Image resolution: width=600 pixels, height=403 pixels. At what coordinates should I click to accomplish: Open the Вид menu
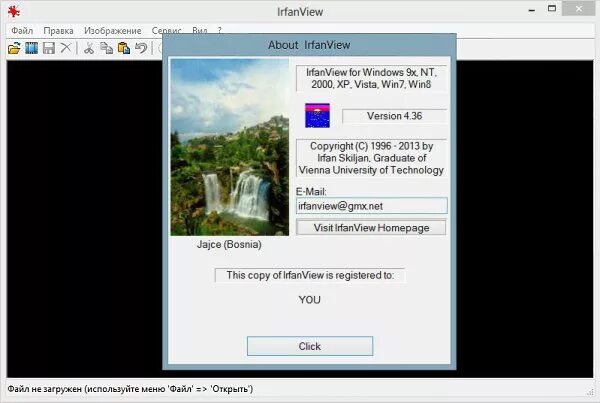click(x=200, y=31)
